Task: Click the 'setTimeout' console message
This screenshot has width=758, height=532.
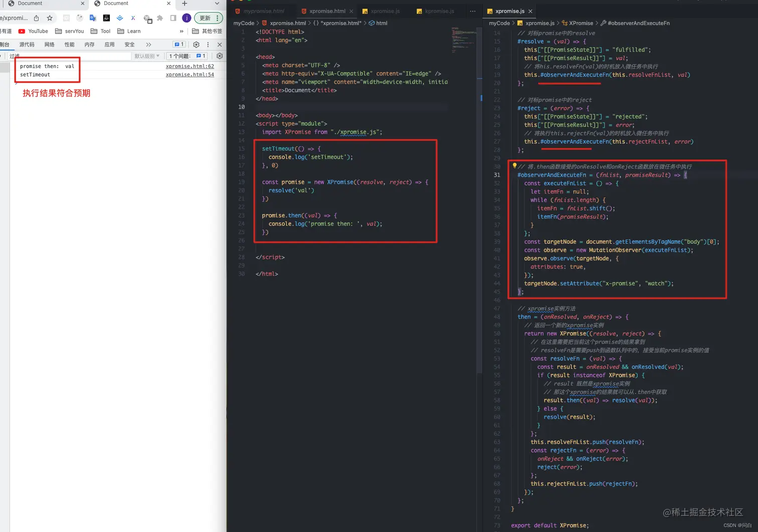Action: 35,75
